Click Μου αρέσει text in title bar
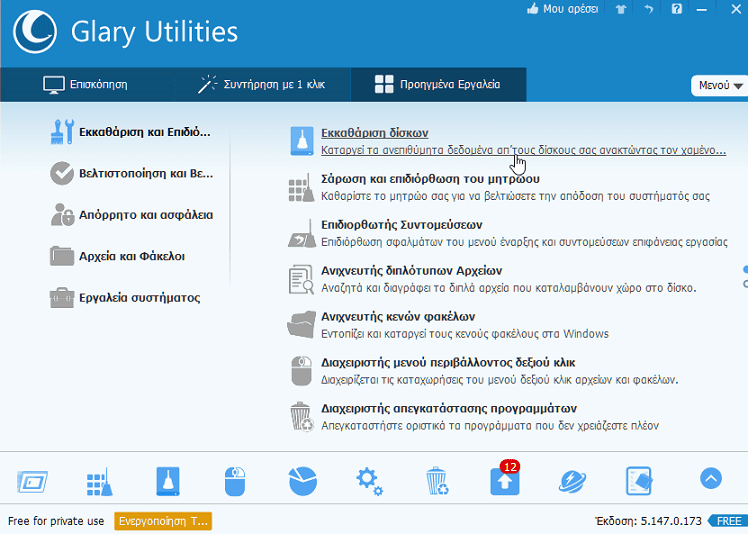The height and width of the screenshot is (534, 748). click(x=571, y=9)
